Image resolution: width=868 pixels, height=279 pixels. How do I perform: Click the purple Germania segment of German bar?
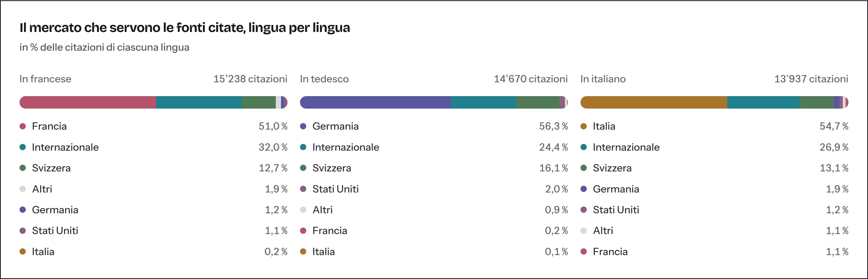pyautogui.click(x=375, y=102)
